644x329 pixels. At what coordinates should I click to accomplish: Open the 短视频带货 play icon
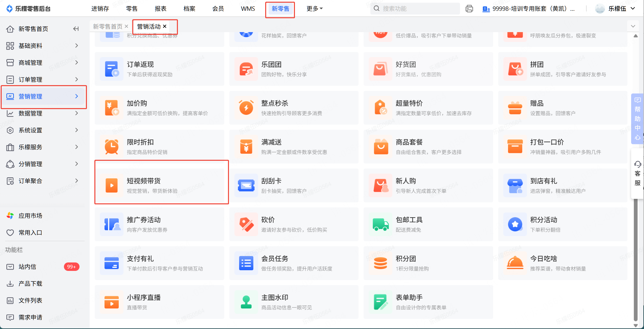click(x=111, y=185)
